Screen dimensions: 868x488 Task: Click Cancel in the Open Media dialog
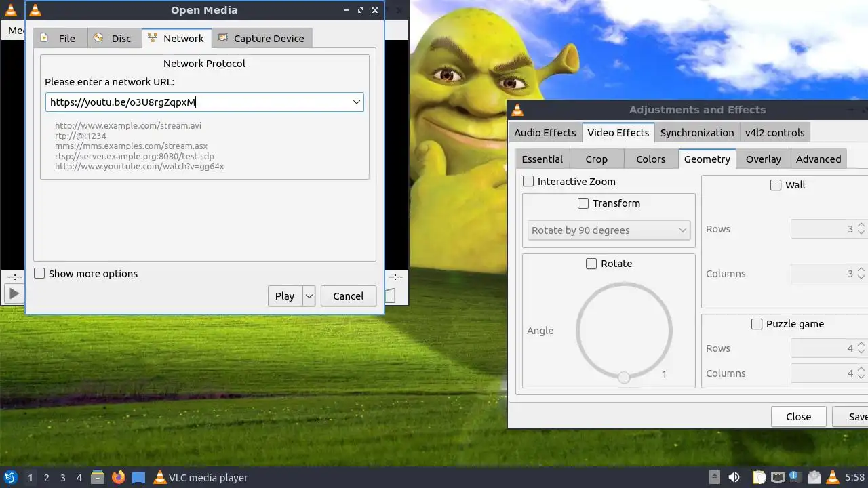(x=348, y=296)
